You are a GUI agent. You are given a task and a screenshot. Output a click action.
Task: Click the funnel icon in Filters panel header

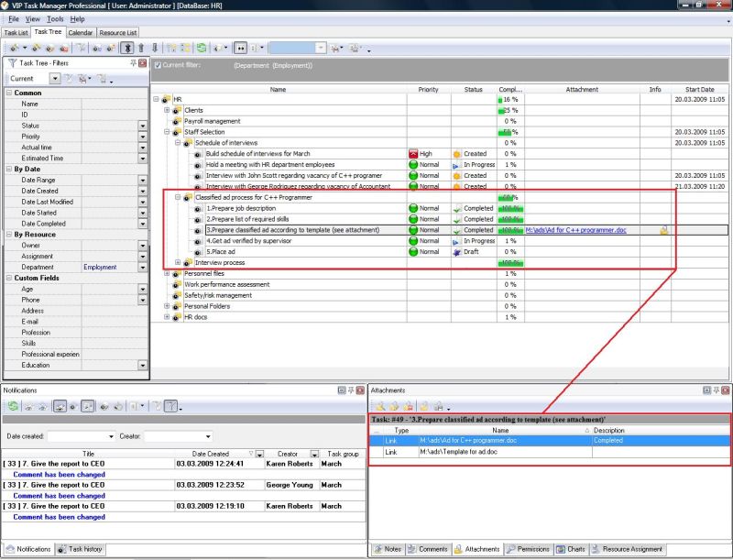[11, 63]
